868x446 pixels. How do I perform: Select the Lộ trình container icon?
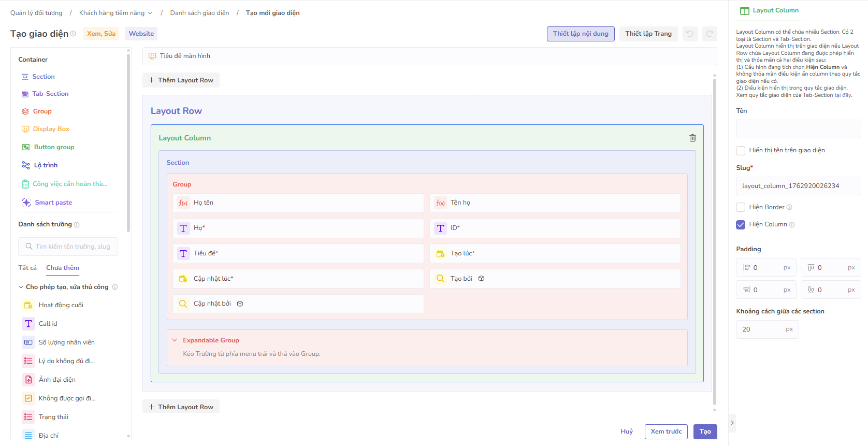tap(26, 165)
